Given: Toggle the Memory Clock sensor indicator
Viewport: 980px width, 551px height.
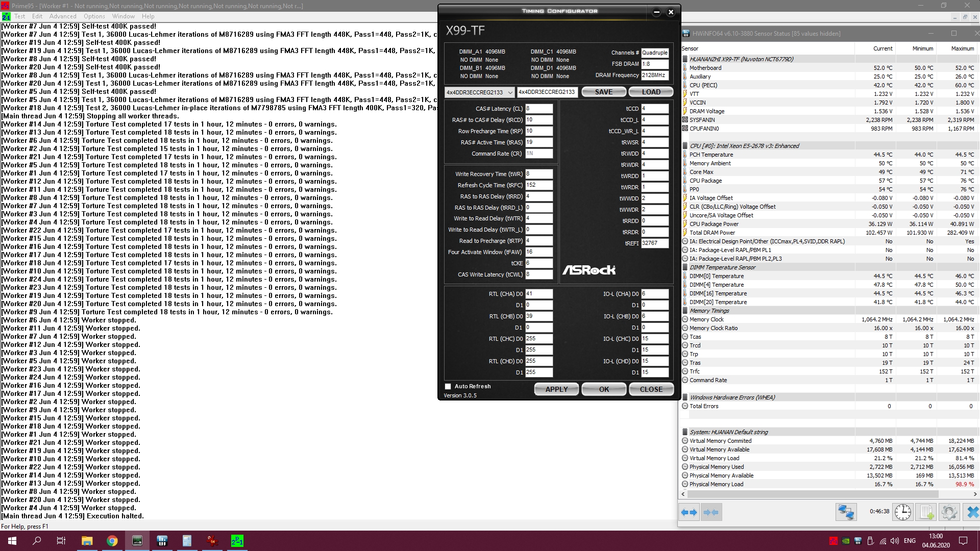Looking at the screenshot, I should 685,319.
